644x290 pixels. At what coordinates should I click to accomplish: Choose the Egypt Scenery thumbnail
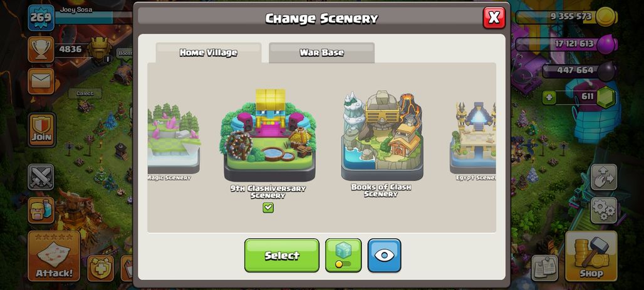click(x=473, y=140)
